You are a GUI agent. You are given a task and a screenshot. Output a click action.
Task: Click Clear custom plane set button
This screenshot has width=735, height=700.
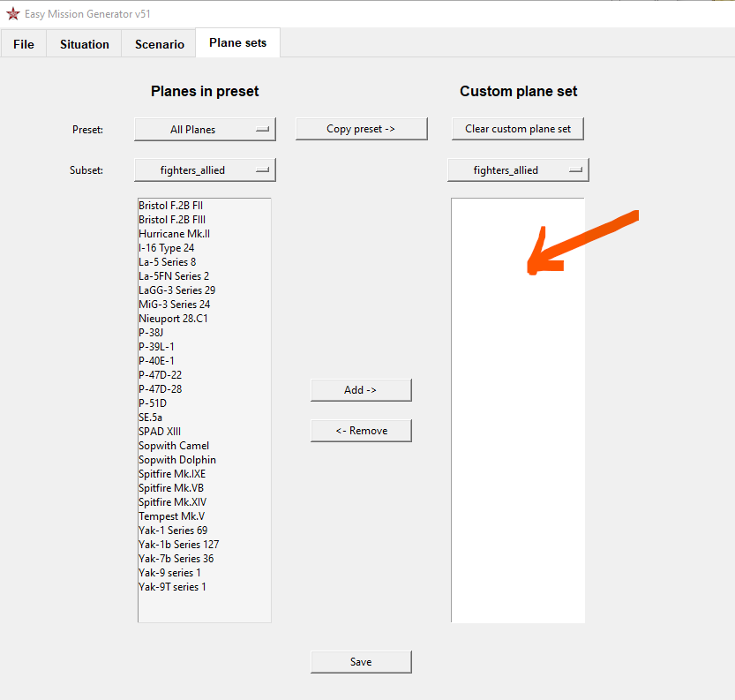click(517, 129)
